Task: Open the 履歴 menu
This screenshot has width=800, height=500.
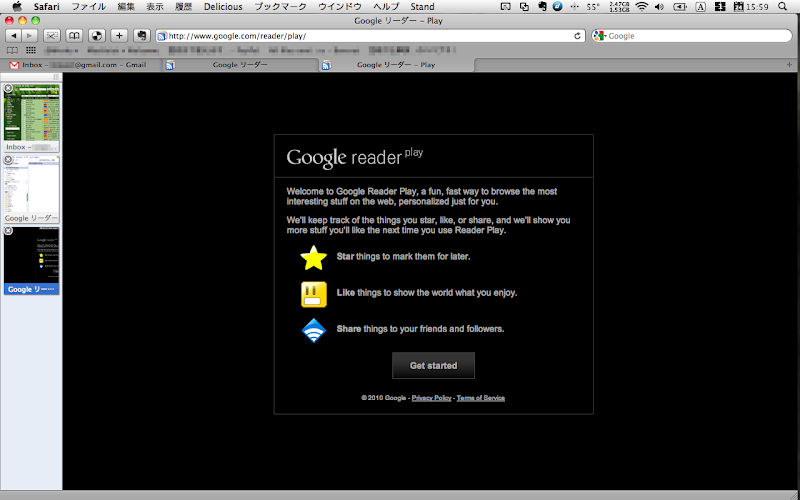Action: point(184,7)
